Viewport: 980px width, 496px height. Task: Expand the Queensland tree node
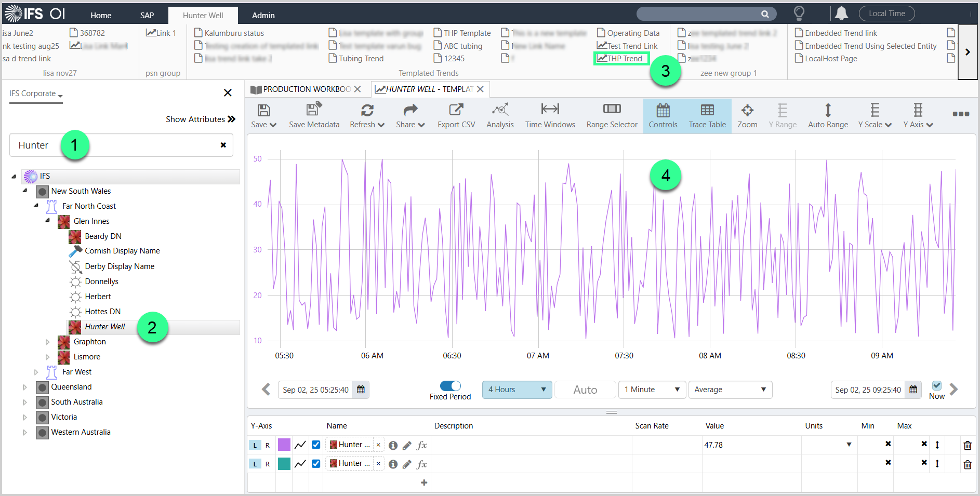tap(24, 387)
